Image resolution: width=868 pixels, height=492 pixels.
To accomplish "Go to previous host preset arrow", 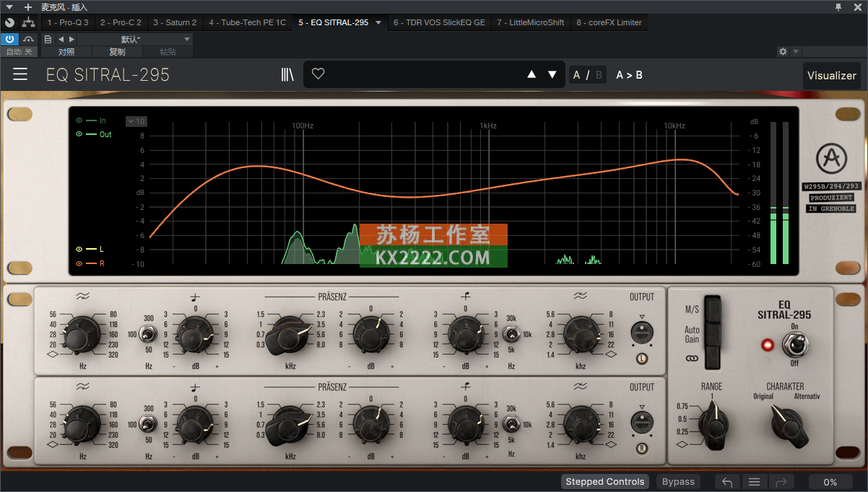I will coord(61,39).
